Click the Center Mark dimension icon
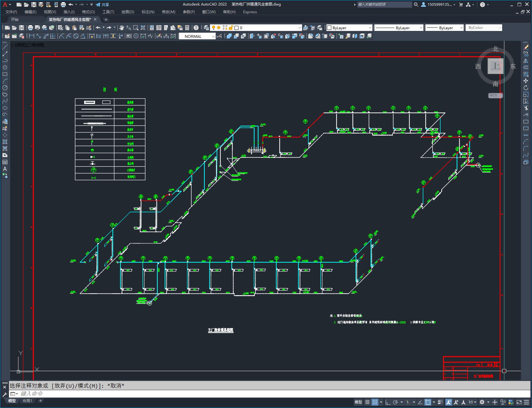Viewport: 532px width, 408px height. point(136,36)
